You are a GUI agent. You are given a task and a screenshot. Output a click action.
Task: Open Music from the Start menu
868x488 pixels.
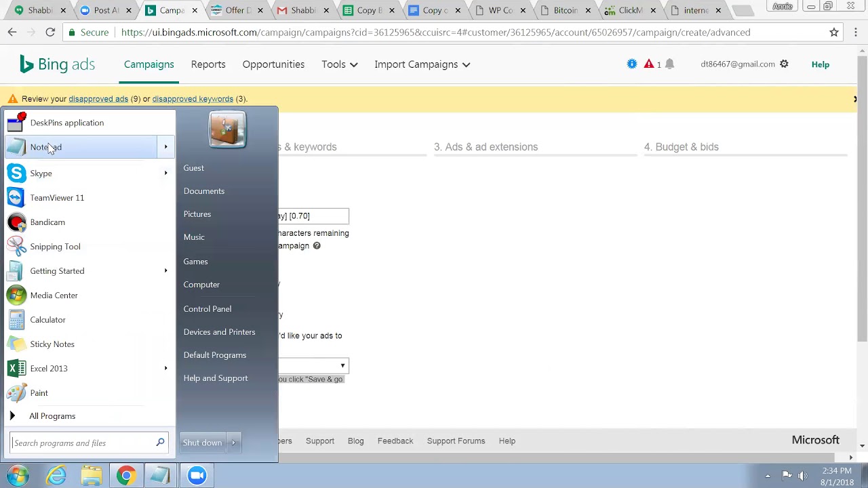[194, 237]
